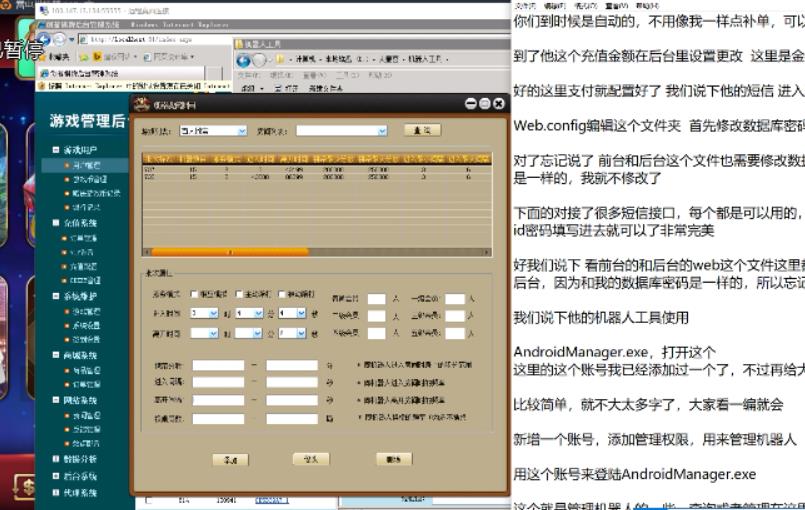Minimize the robot manager dialog

(471, 103)
